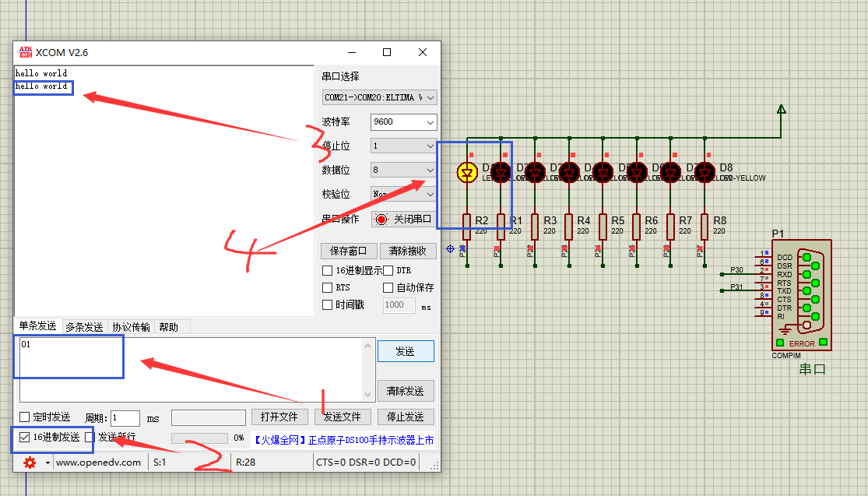Click the file path field beside 打开文件
Image resolution: width=868 pixels, height=496 pixels.
(x=209, y=417)
